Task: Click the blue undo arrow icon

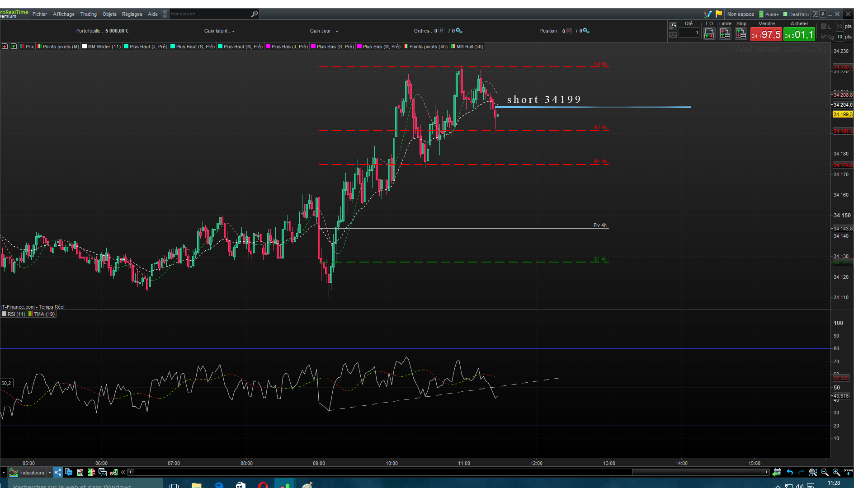Action: tap(790, 472)
